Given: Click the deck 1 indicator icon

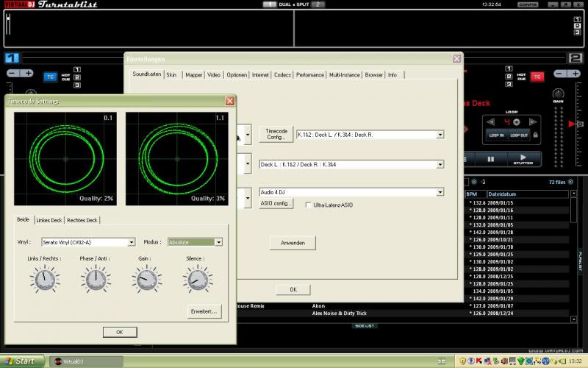Looking at the screenshot, I should tap(12, 58).
